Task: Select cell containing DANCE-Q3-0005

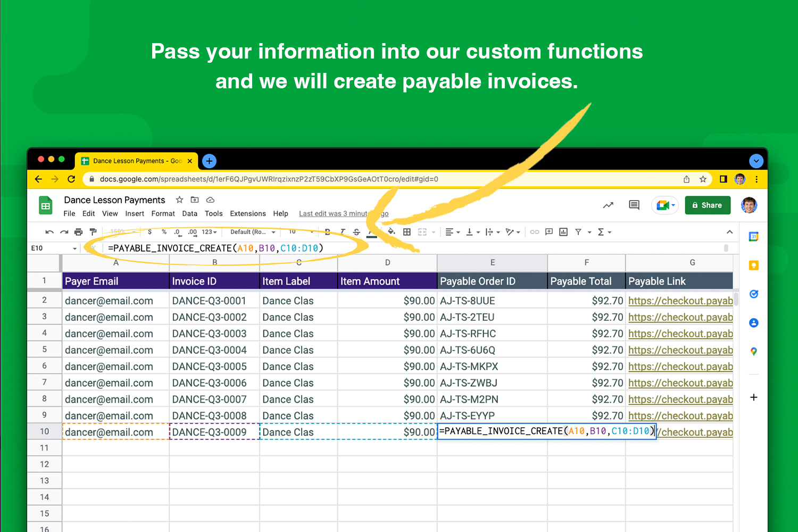Action: tap(214, 366)
